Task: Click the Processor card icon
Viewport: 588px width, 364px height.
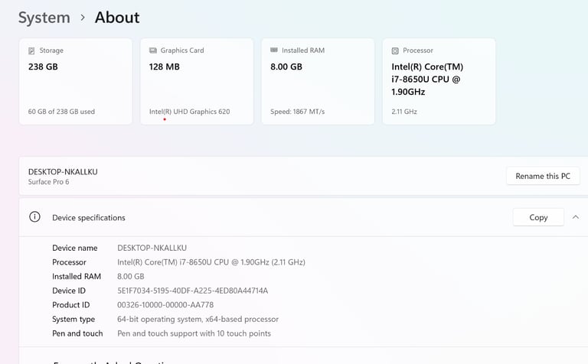Action: (395, 50)
